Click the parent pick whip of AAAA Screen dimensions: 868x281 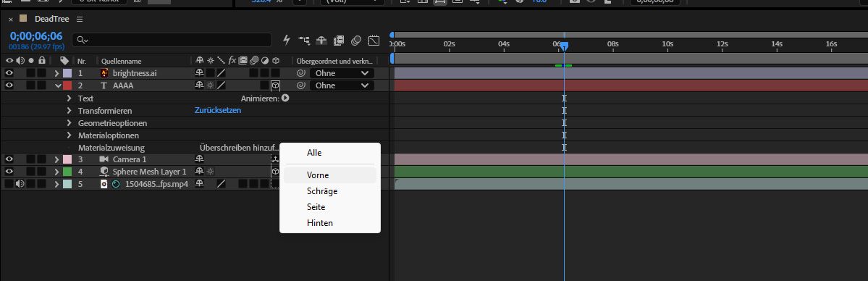(301, 85)
